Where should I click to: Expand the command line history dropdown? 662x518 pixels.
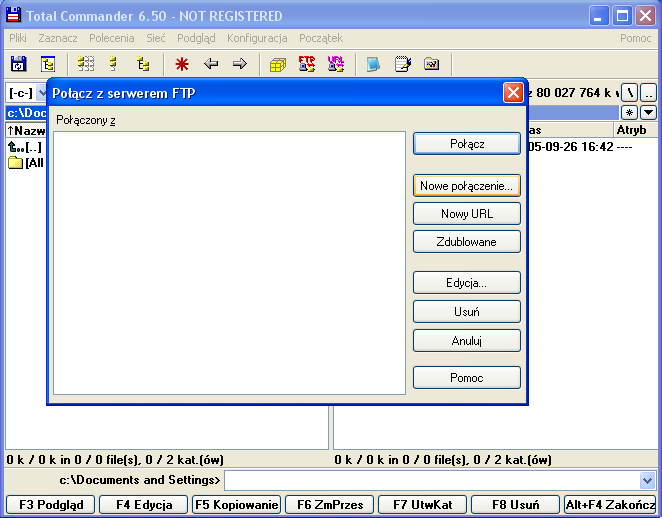[647, 480]
